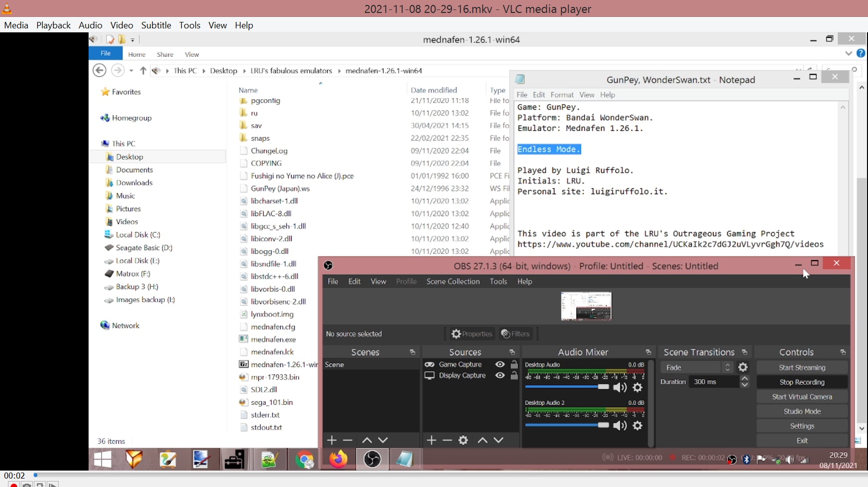Screen dimensions: 868x487
Task: Click the Notepad vertical scrollbar up arrow
Action: click(843, 107)
